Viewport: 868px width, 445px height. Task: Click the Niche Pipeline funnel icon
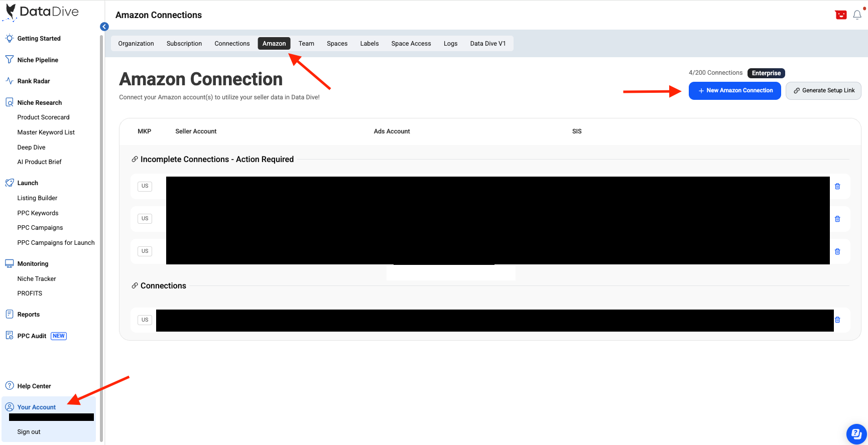click(x=9, y=60)
